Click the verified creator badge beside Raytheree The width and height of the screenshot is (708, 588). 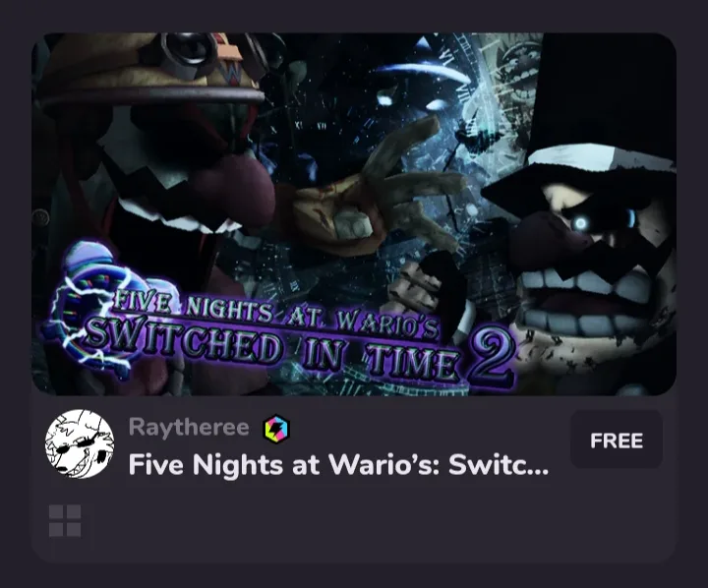tap(276, 427)
